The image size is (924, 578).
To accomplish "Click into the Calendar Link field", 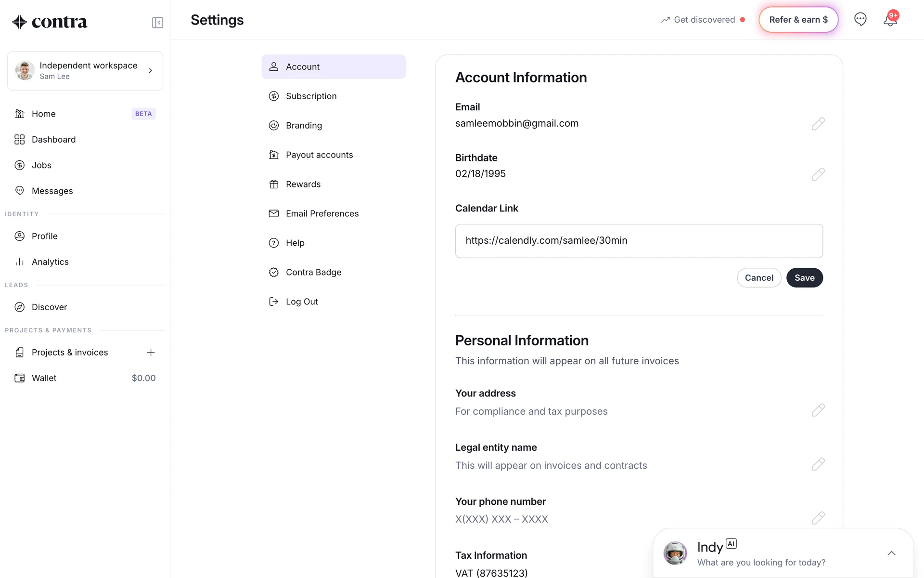I will pyautogui.click(x=639, y=241).
